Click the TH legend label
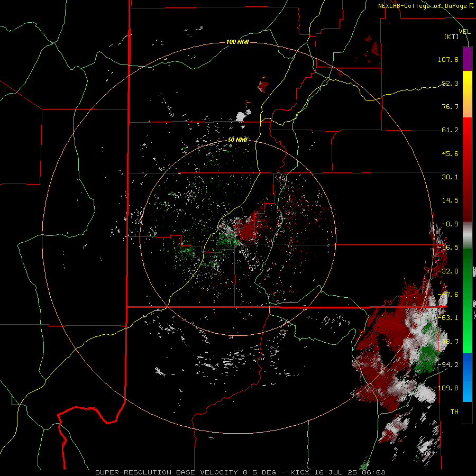This screenshot has width=476, height=476. (454, 412)
